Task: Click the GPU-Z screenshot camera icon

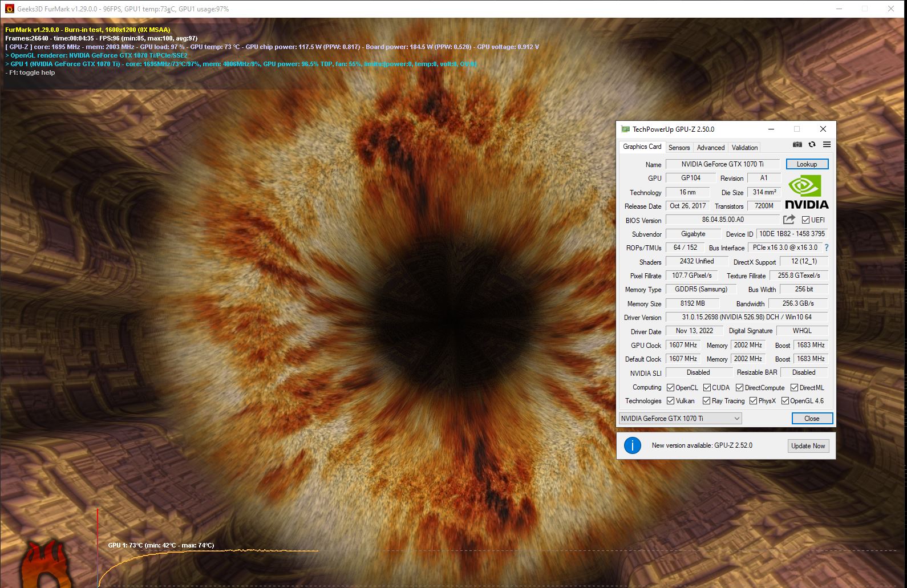Action: pyautogui.click(x=797, y=145)
